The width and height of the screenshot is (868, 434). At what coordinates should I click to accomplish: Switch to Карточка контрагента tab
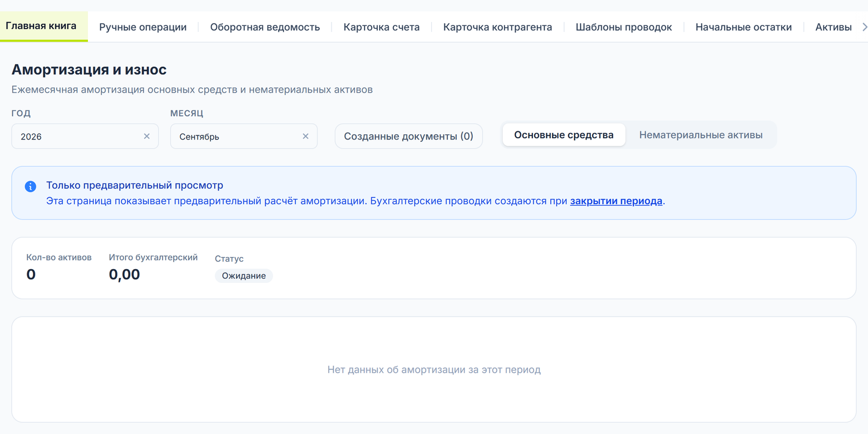point(498,27)
